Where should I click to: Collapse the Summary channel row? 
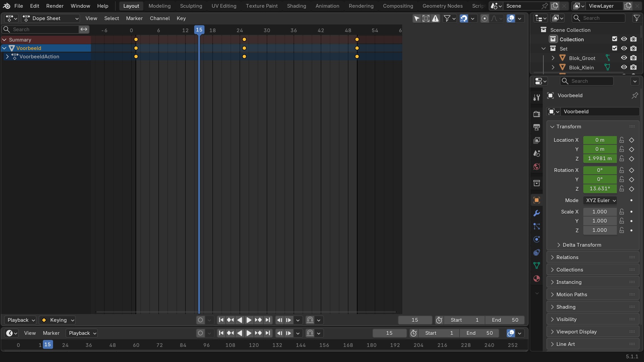click(4, 40)
